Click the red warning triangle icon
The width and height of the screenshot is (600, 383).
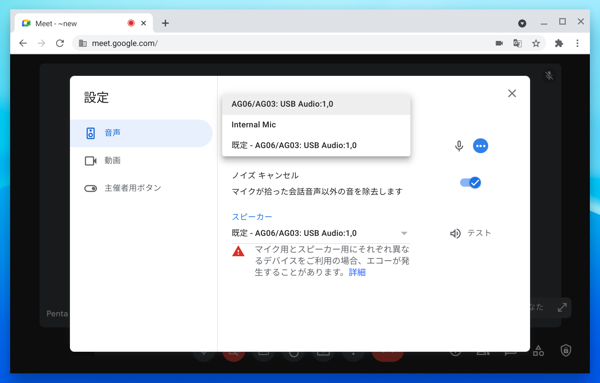tap(238, 251)
